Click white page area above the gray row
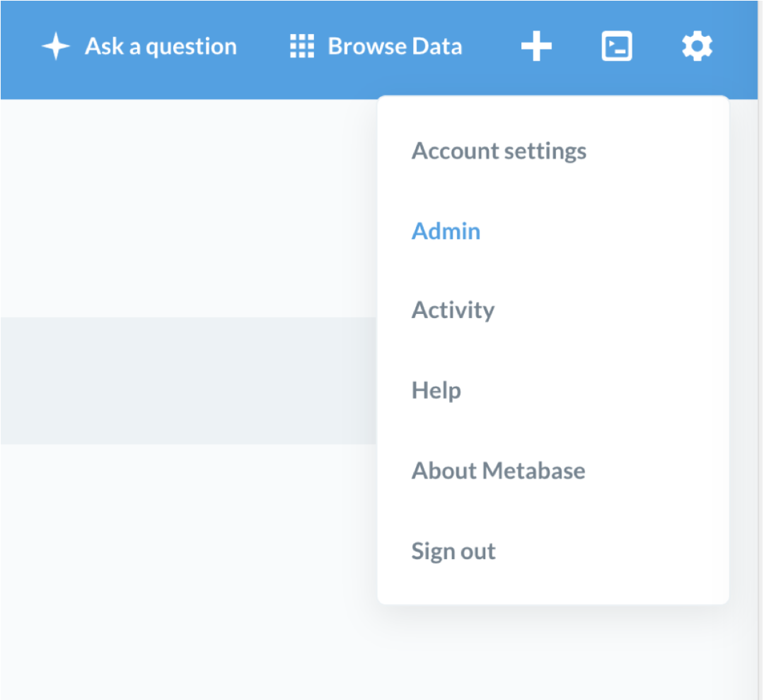The width and height of the screenshot is (764, 700). pos(187,212)
